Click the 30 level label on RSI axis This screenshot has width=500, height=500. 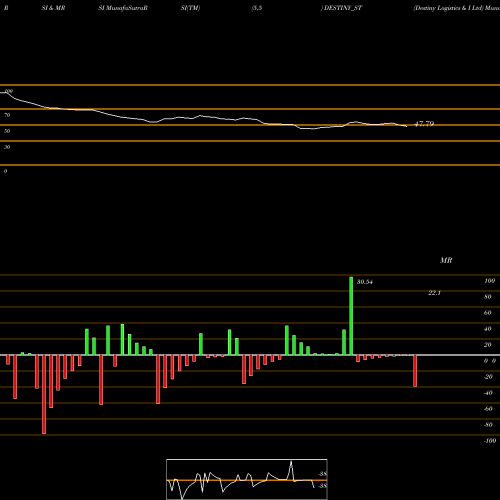point(7,147)
